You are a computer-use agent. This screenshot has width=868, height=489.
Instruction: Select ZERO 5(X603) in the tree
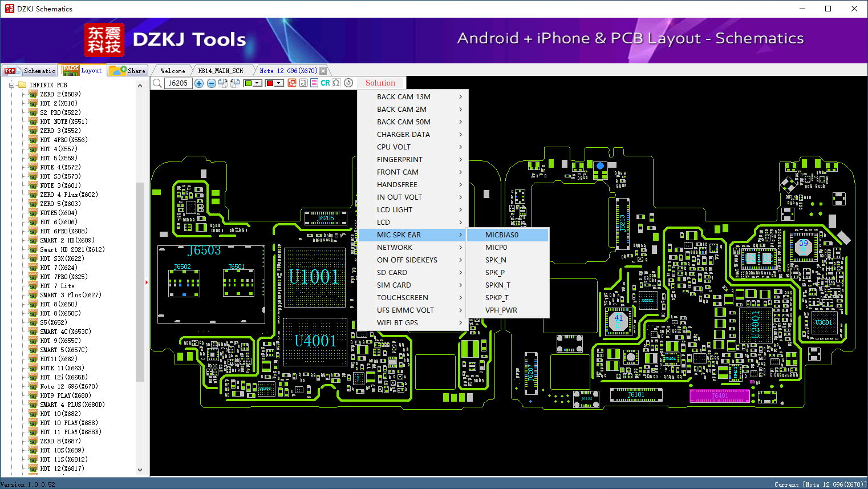(x=60, y=204)
